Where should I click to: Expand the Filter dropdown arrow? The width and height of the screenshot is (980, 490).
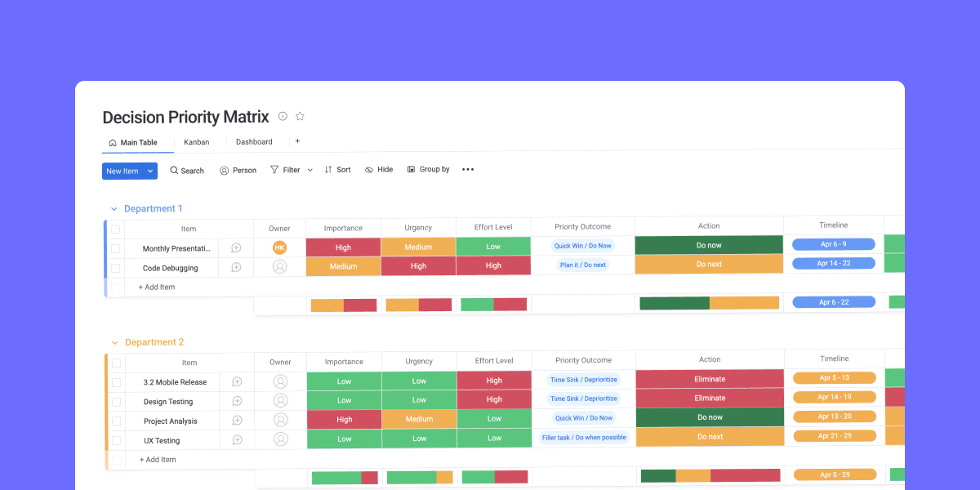[310, 170]
